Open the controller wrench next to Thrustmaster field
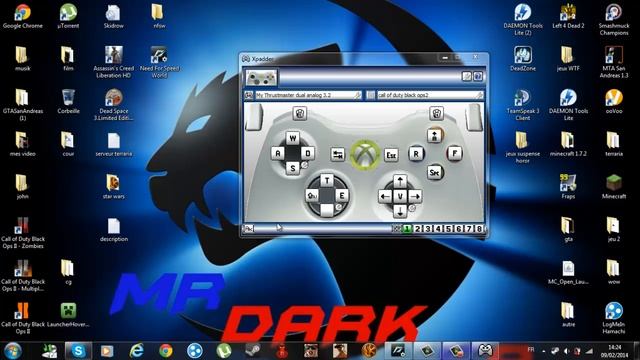Image resolution: width=640 pixels, height=360 pixels. point(358,95)
